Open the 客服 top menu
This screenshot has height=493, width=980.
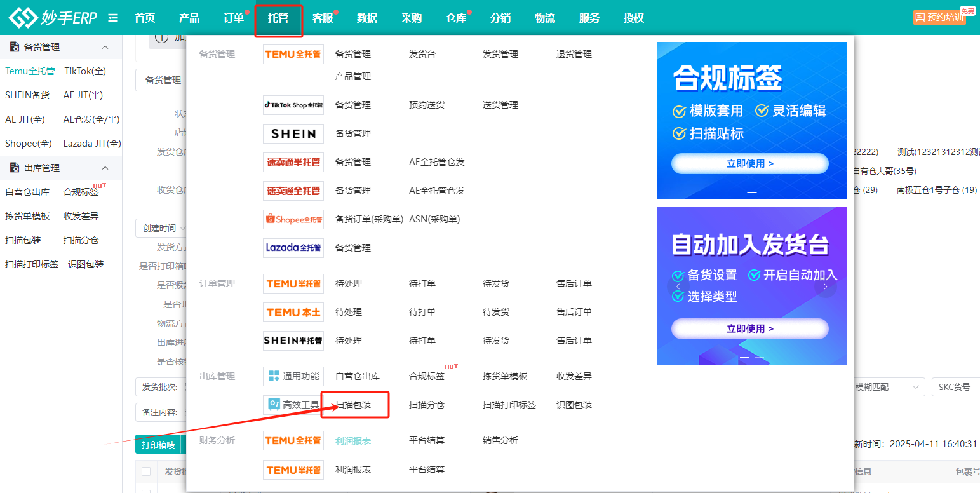click(323, 18)
